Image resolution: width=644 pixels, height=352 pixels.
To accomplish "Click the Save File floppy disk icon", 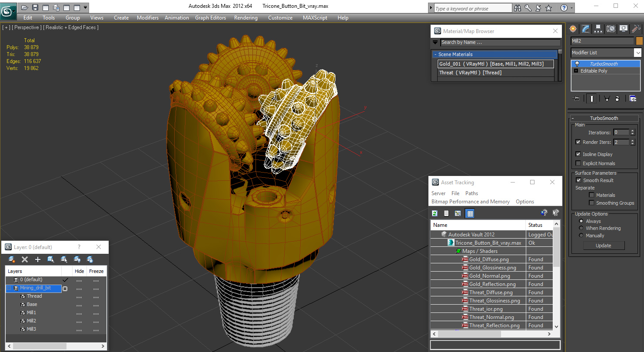I will click(x=35, y=7).
